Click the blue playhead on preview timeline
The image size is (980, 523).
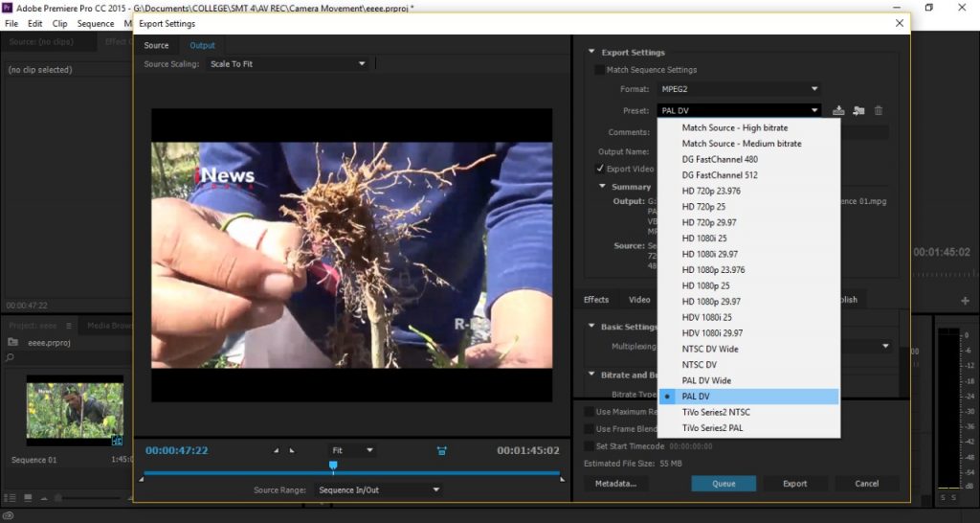tap(333, 466)
